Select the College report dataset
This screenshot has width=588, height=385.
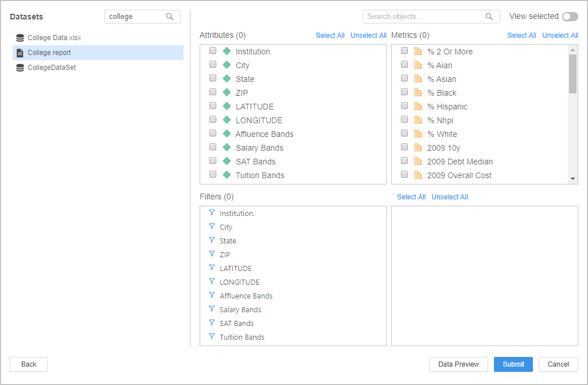[49, 53]
